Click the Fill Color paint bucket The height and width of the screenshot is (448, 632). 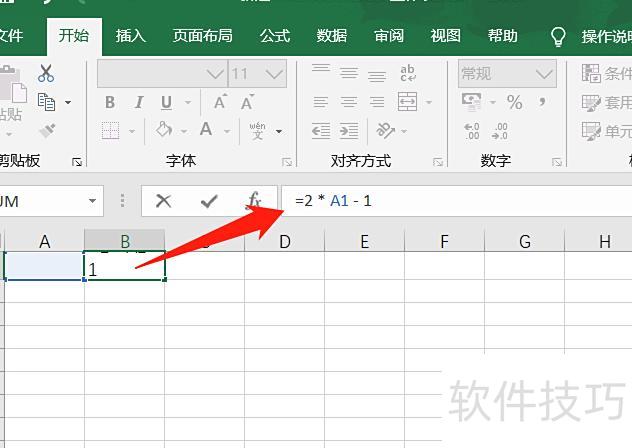[164, 130]
